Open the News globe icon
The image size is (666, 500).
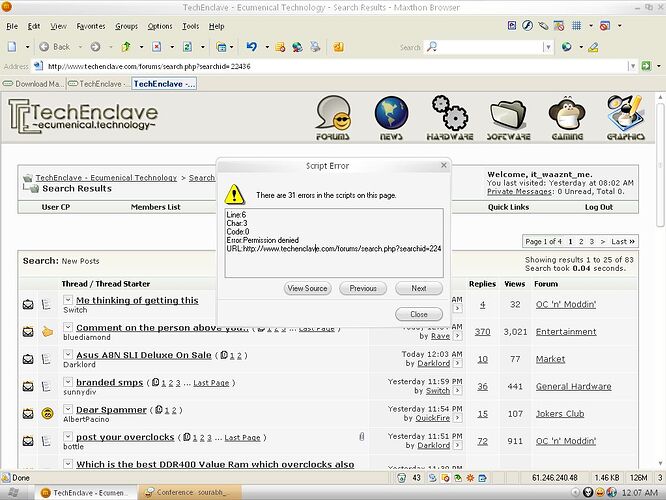coord(392,117)
